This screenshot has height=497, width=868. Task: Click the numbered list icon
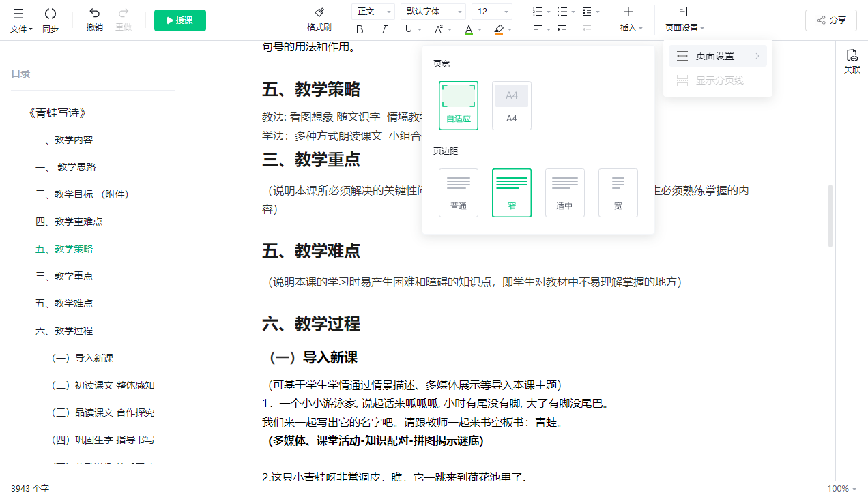click(x=538, y=12)
